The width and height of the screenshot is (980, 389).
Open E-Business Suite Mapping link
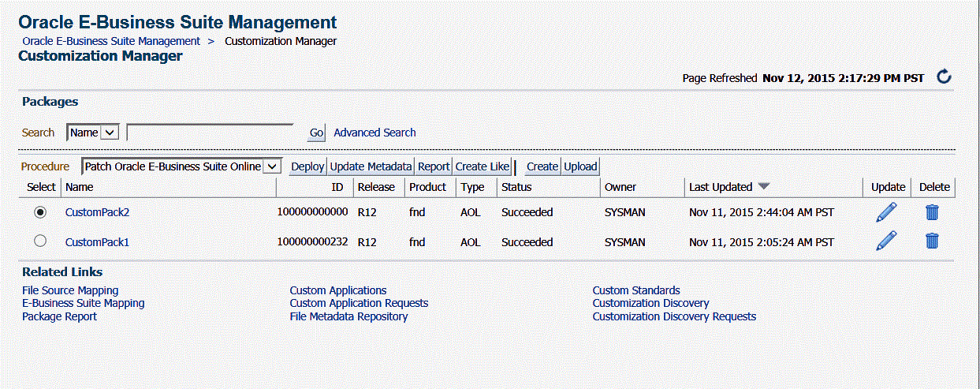[84, 303]
